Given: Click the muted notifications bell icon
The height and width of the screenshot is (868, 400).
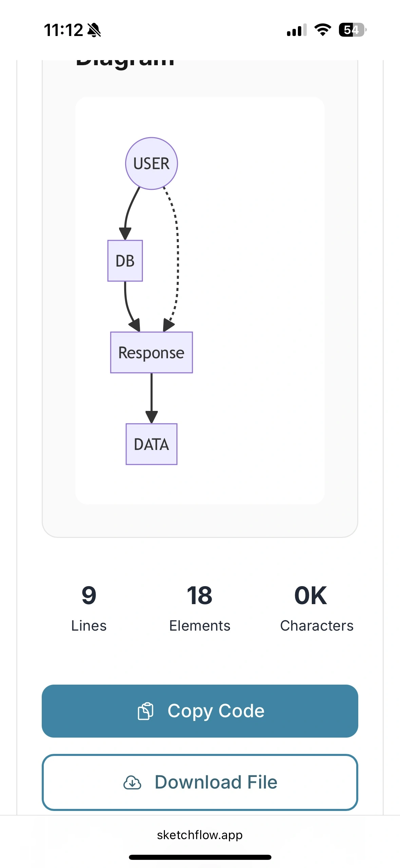Looking at the screenshot, I should (x=94, y=30).
